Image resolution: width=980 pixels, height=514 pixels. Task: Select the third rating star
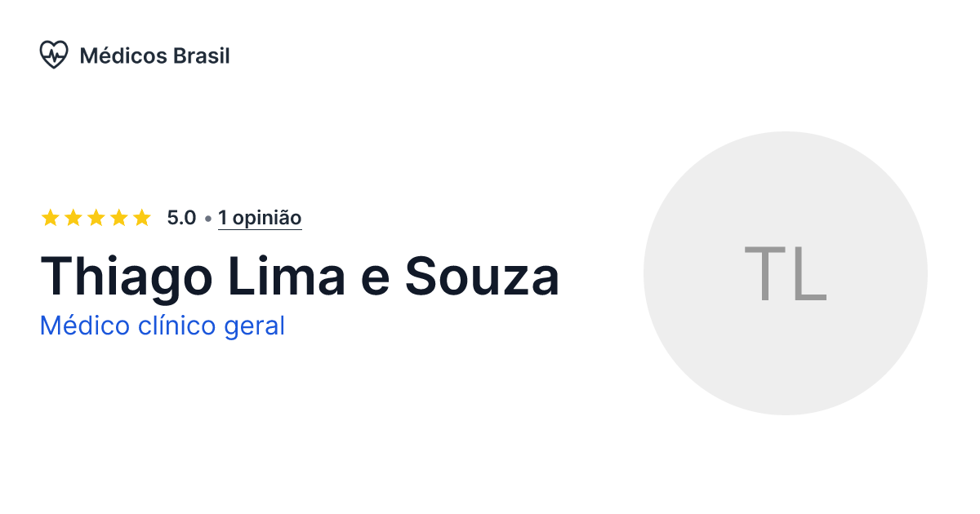(96, 217)
